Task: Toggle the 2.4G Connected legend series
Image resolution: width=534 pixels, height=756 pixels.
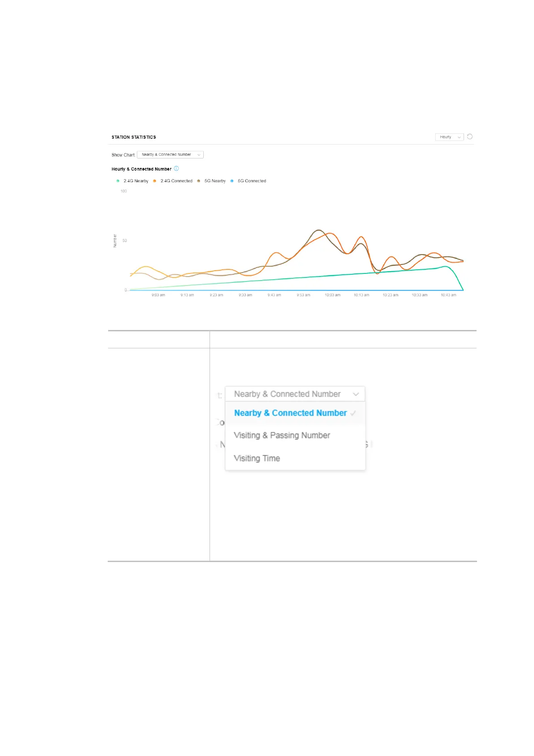Action: click(x=176, y=181)
